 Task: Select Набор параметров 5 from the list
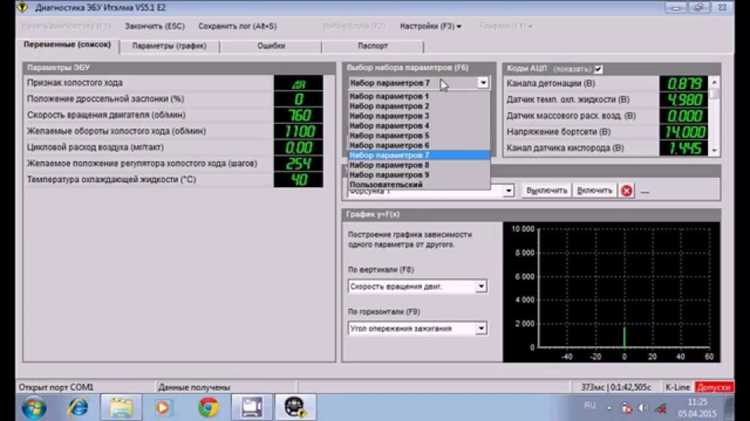tap(419, 135)
